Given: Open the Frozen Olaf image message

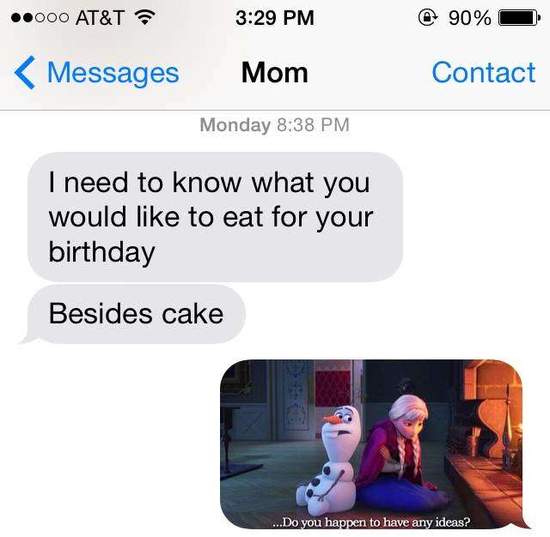Looking at the screenshot, I should click(x=374, y=444).
